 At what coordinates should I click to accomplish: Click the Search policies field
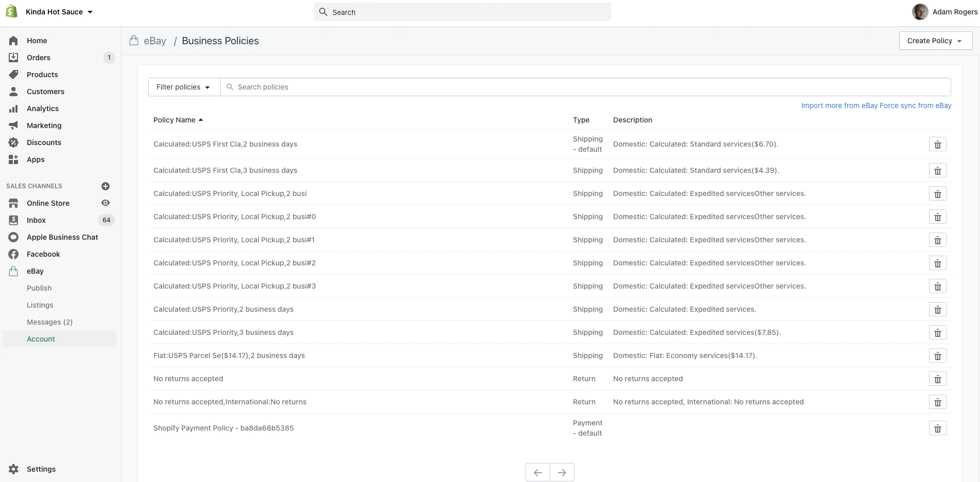click(587, 87)
